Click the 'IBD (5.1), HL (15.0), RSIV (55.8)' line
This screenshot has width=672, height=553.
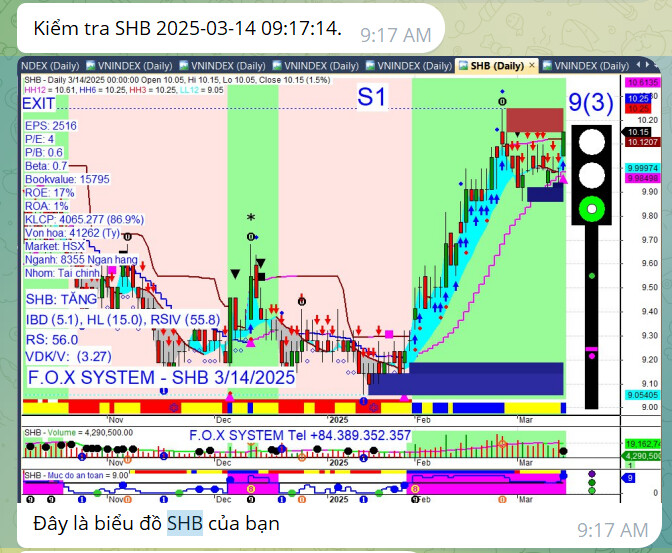[x=123, y=319]
